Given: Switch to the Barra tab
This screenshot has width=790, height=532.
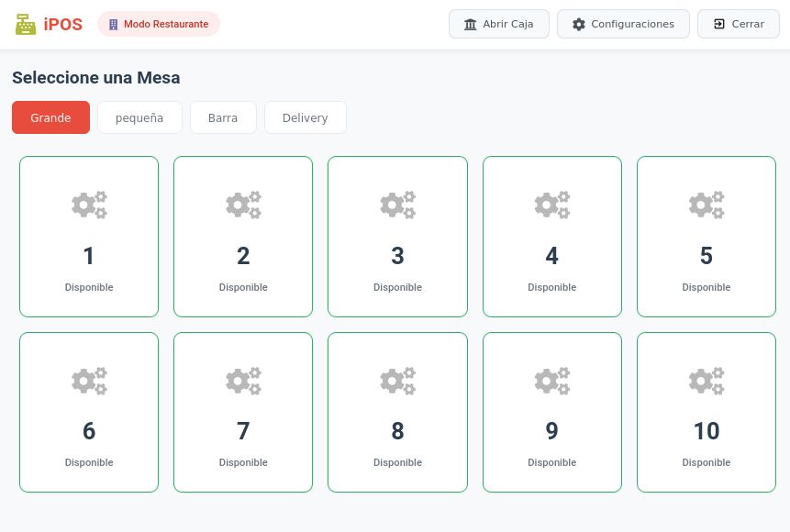Looking at the screenshot, I should tap(223, 117).
